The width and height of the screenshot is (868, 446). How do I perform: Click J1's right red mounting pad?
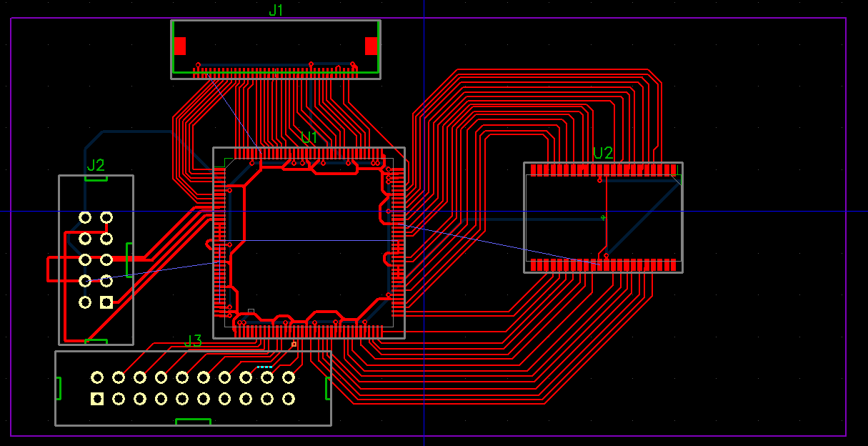[371, 46]
